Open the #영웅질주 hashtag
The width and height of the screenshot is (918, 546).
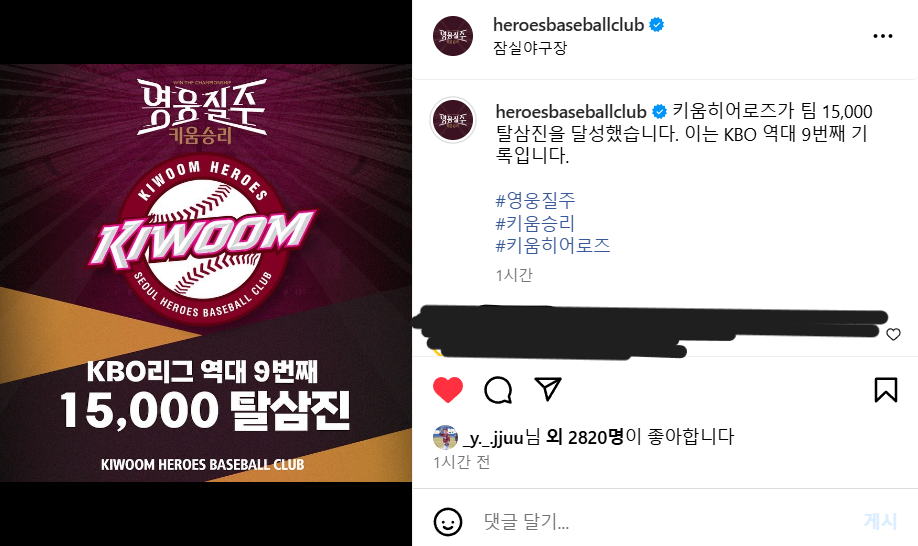[536, 201]
